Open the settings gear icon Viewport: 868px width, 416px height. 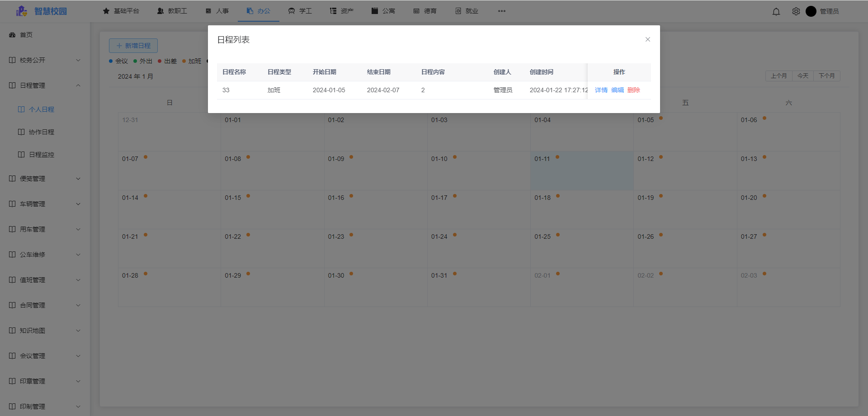(x=796, y=12)
